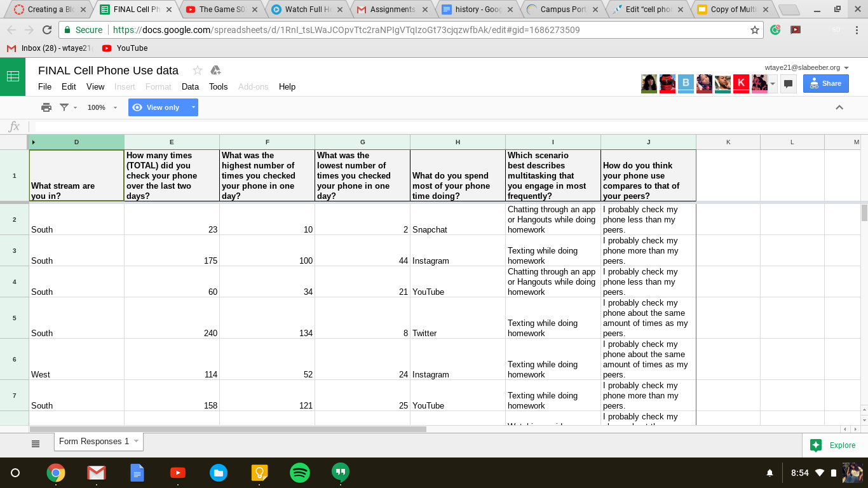Open the 100% zoom dropdown
The image size is (868, 488).
click(x=102, y=107)
